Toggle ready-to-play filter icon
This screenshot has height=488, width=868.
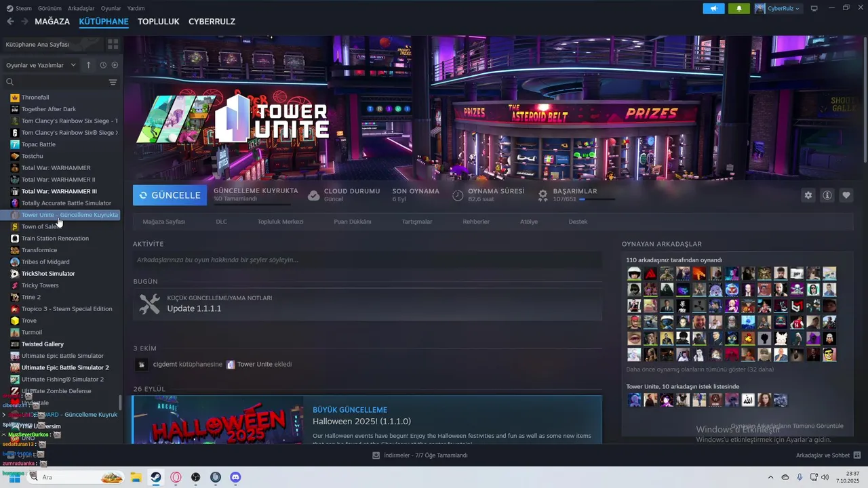pyautogui.click(x=115, y=65)
